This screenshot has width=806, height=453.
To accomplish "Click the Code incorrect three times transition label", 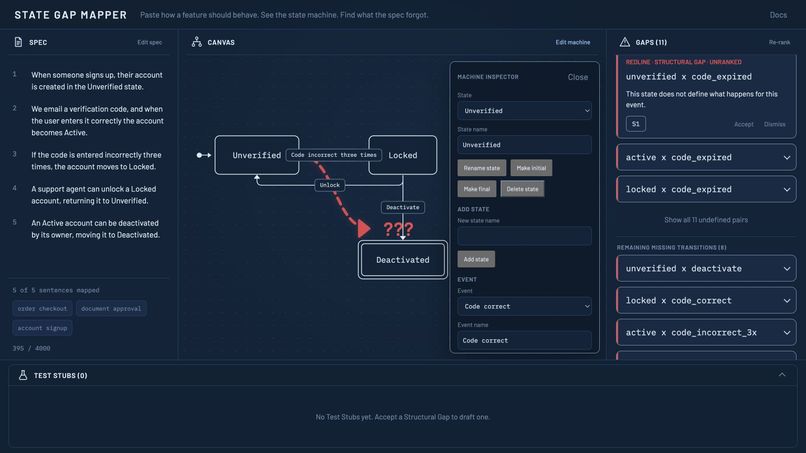I will coord(334,155).
